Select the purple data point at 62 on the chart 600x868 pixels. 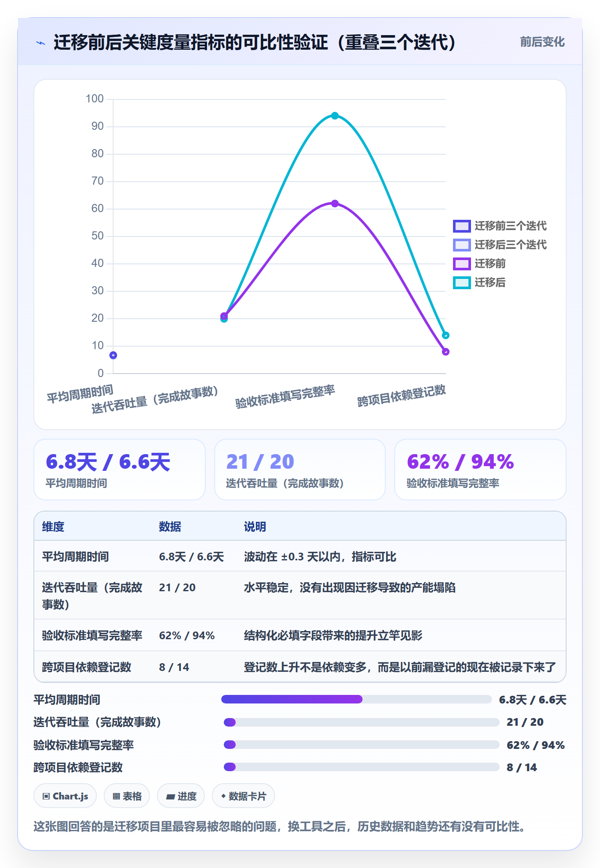(x=335, y=204)
